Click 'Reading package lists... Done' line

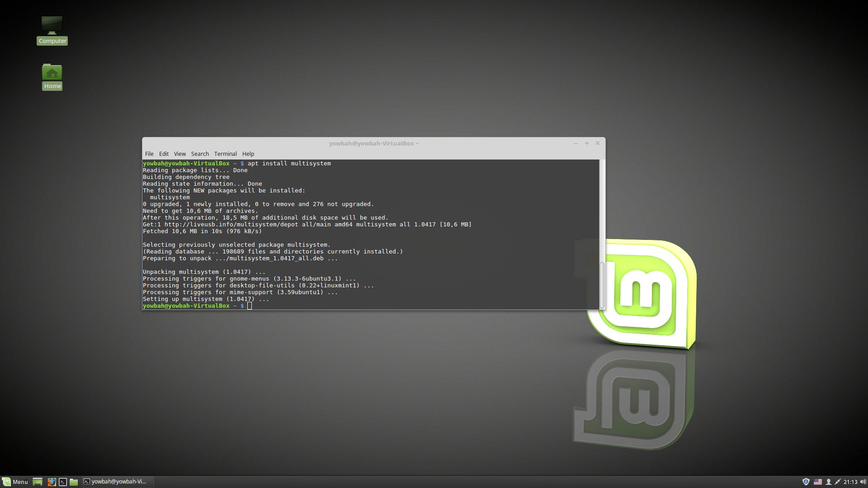(x=195, y=170)
